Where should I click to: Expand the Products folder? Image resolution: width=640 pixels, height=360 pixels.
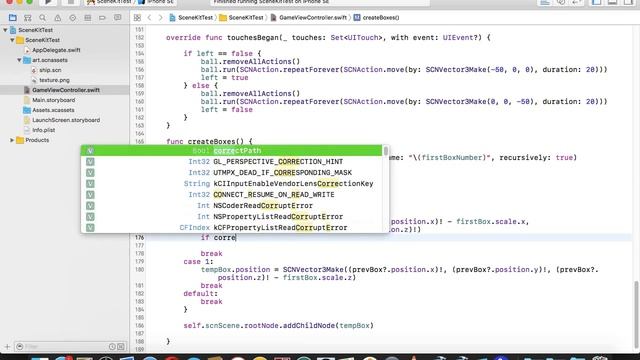click(12, 140)
